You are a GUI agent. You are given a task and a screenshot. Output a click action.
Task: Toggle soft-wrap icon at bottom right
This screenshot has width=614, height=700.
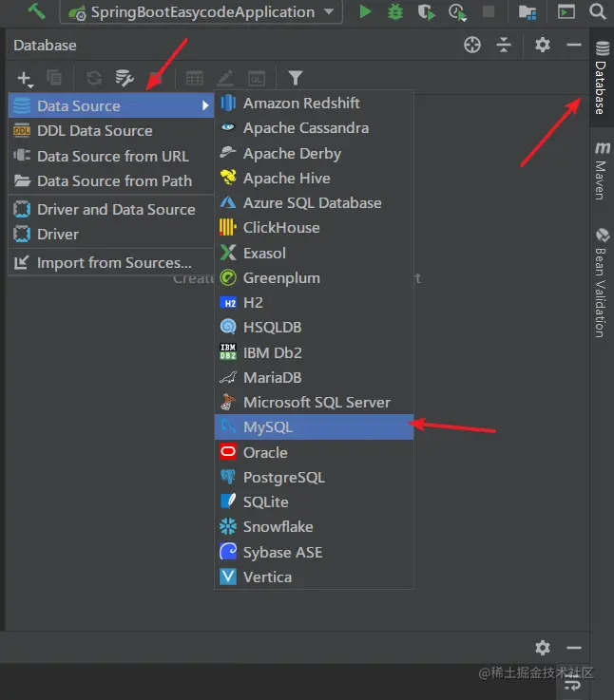pyautogui.click(x=572, y=683)
